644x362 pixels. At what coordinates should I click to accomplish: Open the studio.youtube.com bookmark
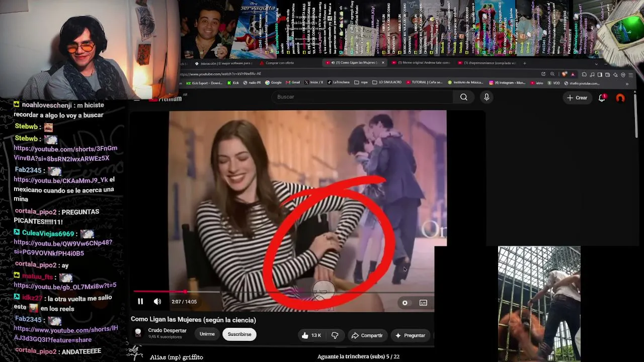point(583,83)
